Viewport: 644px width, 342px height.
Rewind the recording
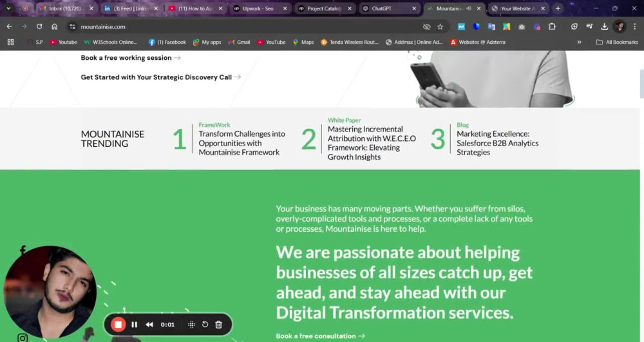coord(149,325)
